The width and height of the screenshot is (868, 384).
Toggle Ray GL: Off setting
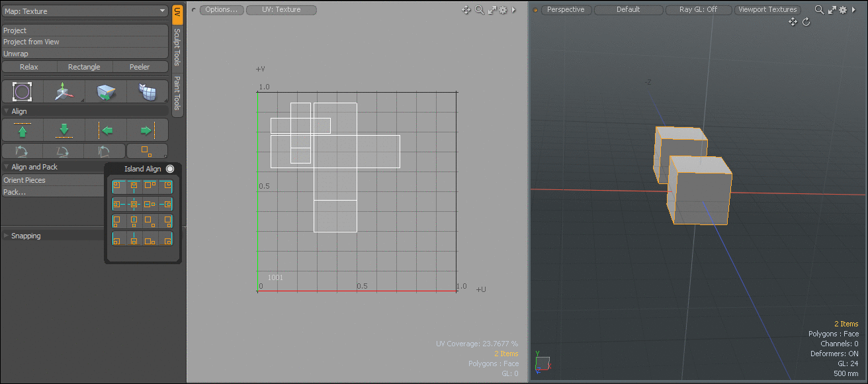click(x=698, y=10)
